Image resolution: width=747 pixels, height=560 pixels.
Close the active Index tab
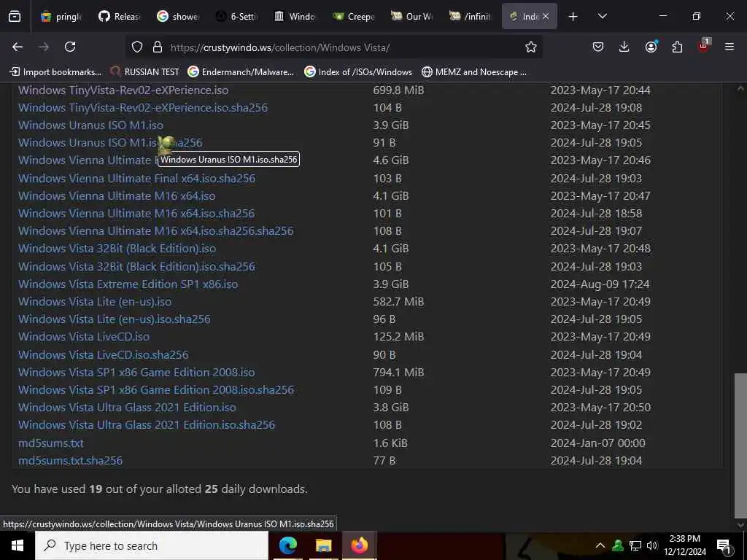[546, 17]
